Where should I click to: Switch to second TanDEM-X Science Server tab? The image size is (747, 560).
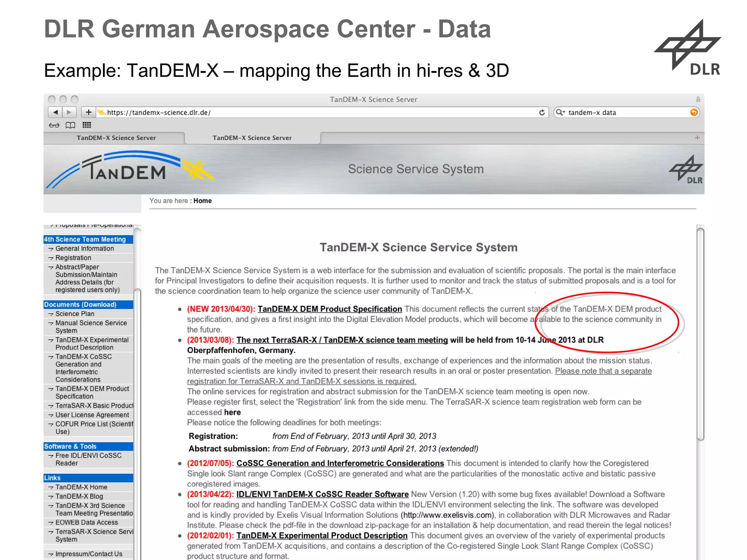coord(252,138)
